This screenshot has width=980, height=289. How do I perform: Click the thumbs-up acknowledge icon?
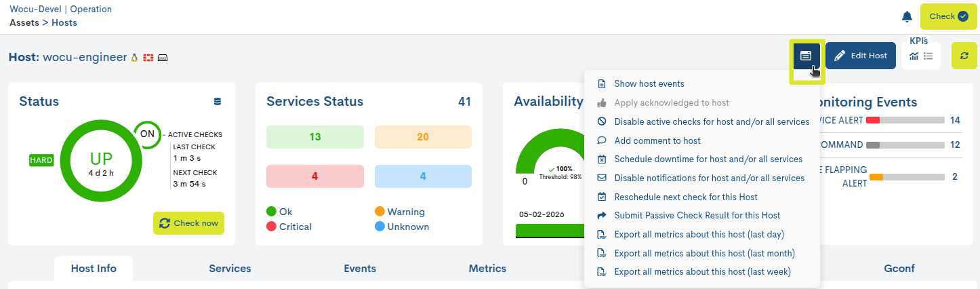(x=601, y=103)
